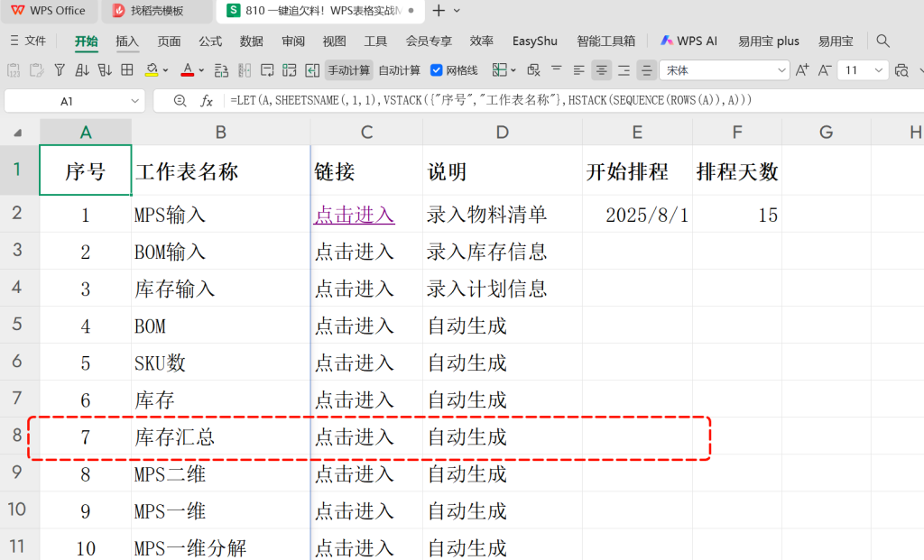Click the green left-arrow panel icon
Screen dimensions: 924x560
click(x=312, y=70)
